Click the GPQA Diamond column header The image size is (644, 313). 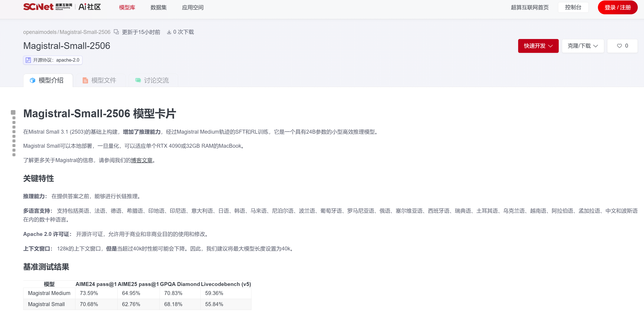[180, 284]
